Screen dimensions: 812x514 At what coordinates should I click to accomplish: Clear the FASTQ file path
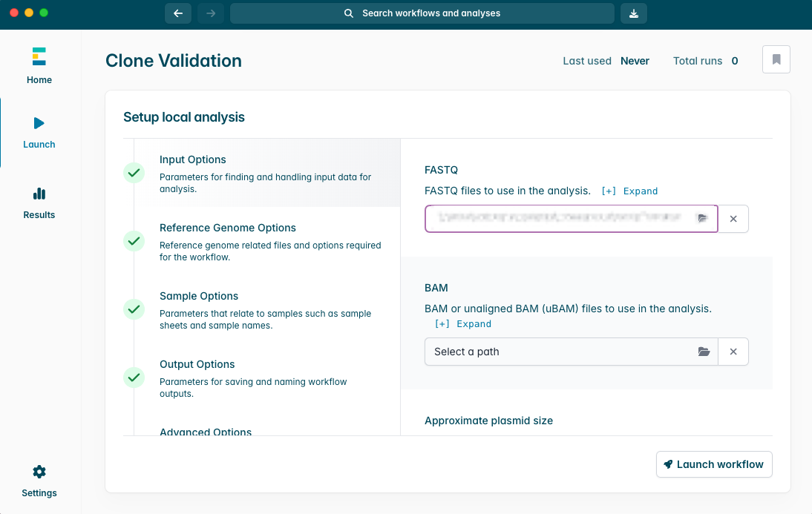tap(733, 219)
